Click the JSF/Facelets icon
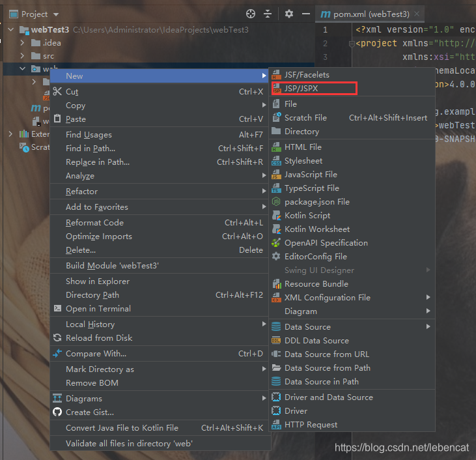 click(276, 75)
